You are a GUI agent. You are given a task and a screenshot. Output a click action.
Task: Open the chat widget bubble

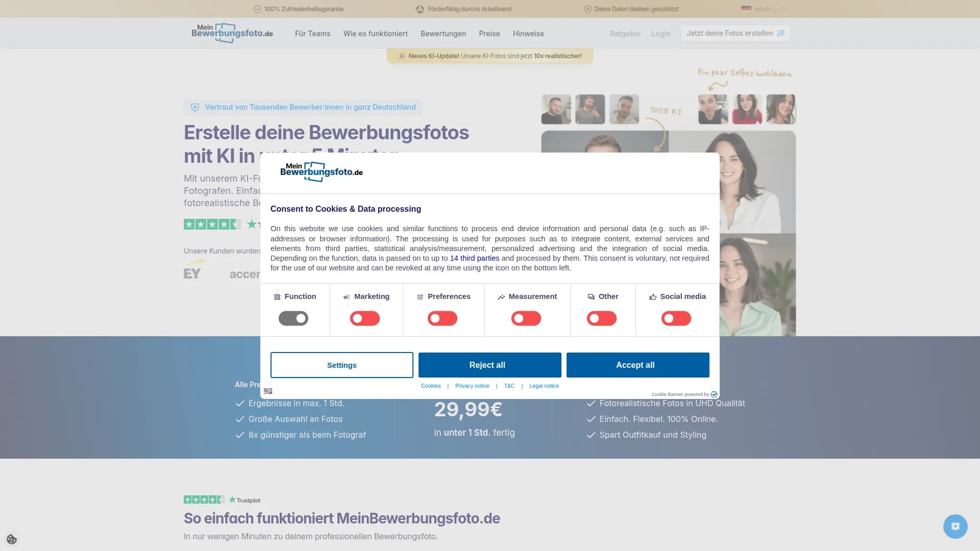click(x=955, y=527)
